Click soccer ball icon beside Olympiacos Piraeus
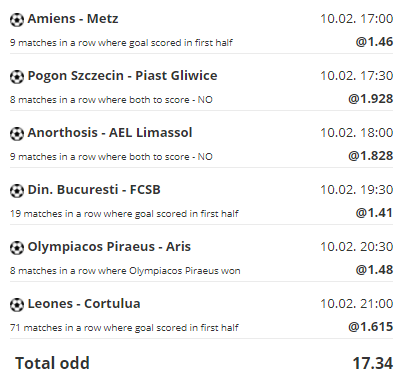408x387 pixels. [x=17, y=248]
